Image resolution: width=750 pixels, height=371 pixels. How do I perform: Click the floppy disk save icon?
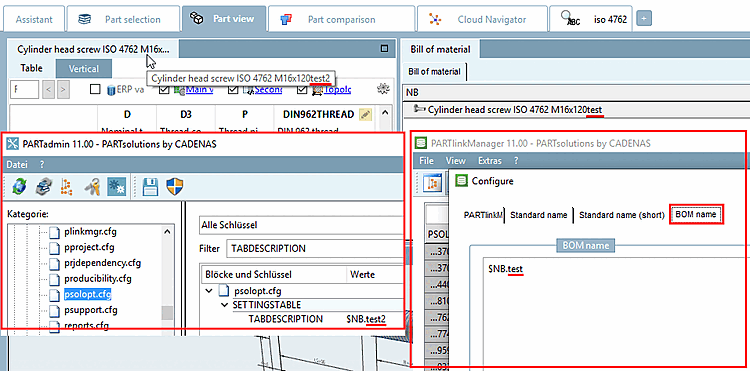(151, 186)
